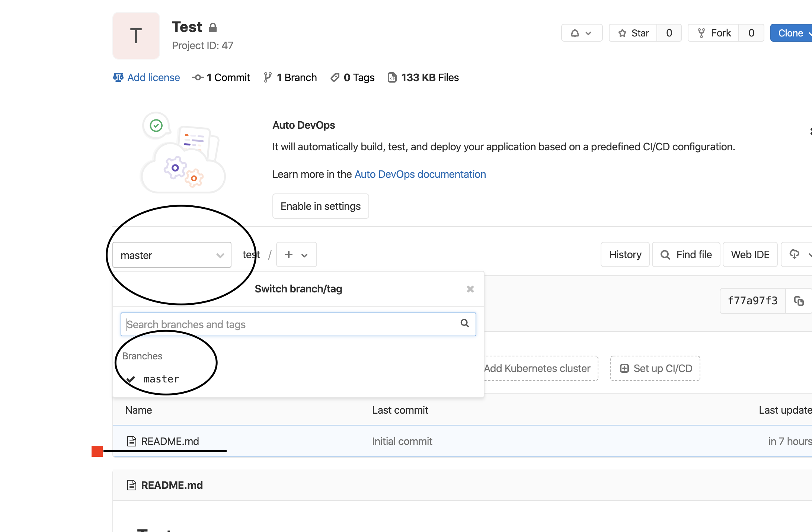Close the Switch branch/tag popup
812x532 pixels.
pyautogui.click(x=470, y=289)
